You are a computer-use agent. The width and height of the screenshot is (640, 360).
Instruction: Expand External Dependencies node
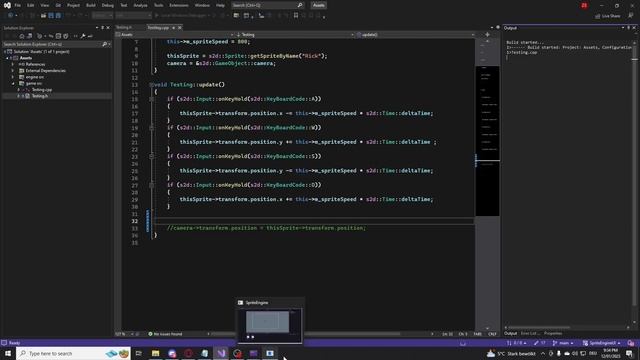[x=13, y=71]
